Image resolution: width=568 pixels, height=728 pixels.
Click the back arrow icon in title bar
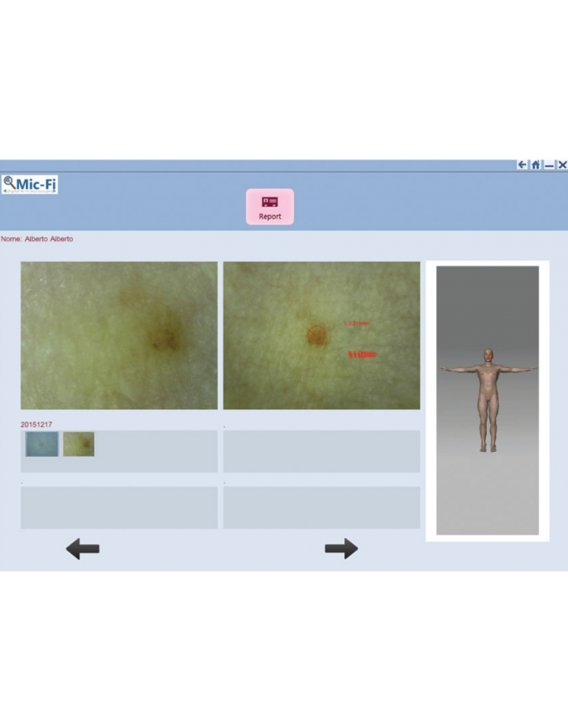pos(523,165)
